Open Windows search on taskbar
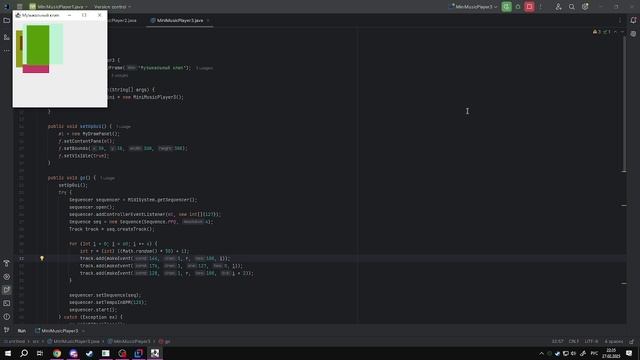This screenshot has width=640, height=360. [x=24, y=353]
